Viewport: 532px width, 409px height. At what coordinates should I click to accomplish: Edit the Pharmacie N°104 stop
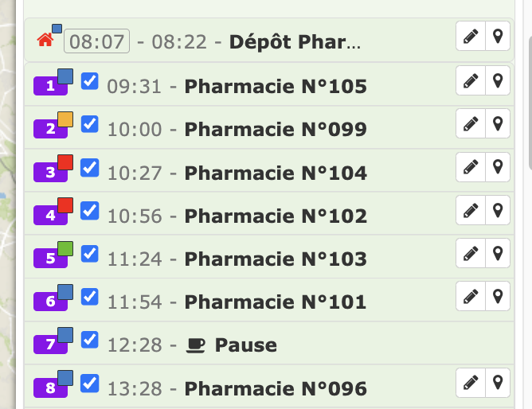pyautogui.click(x=471, y=166)
